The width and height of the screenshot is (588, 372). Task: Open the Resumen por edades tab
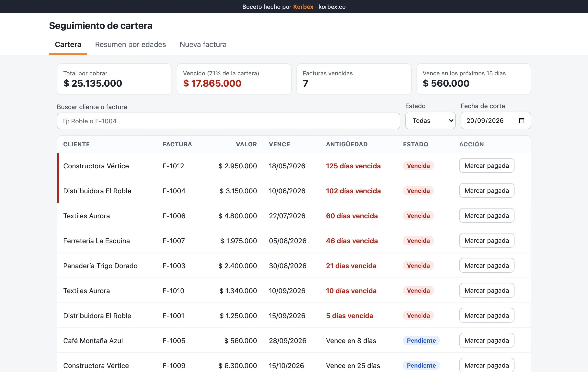coord(130,44)
